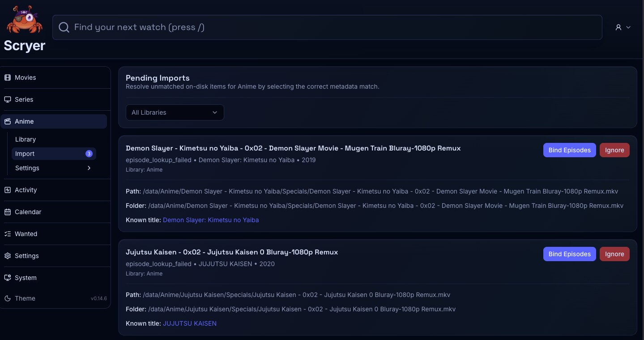This screenshot has height=340, width=644.
Task: Click the Demon Slayer Path line
Action: pyautogui.click(x=372, y=191)
